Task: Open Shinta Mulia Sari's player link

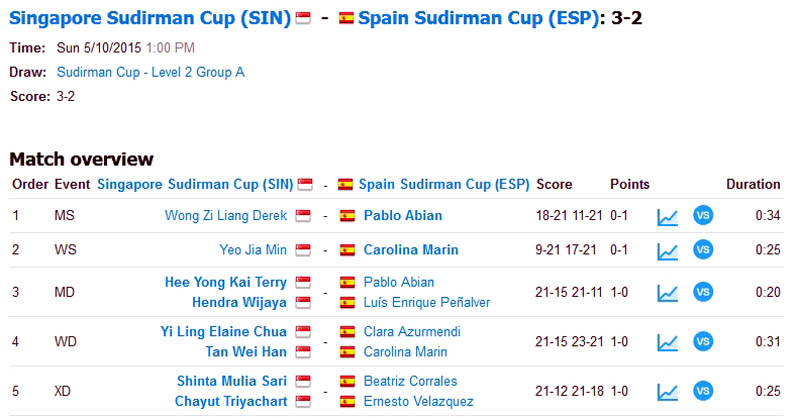Action: pyautogui.click(x=232, y=381)
